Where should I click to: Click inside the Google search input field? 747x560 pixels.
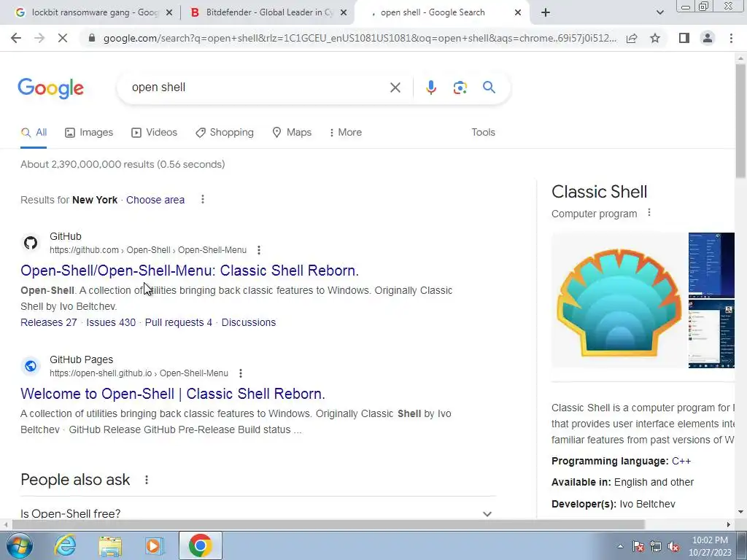(x=258, y=87)
